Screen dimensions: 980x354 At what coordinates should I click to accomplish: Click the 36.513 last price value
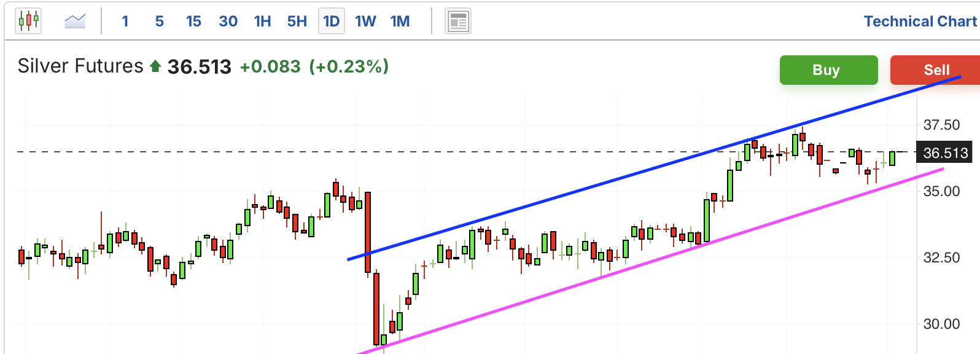click(x=200, y=66)
